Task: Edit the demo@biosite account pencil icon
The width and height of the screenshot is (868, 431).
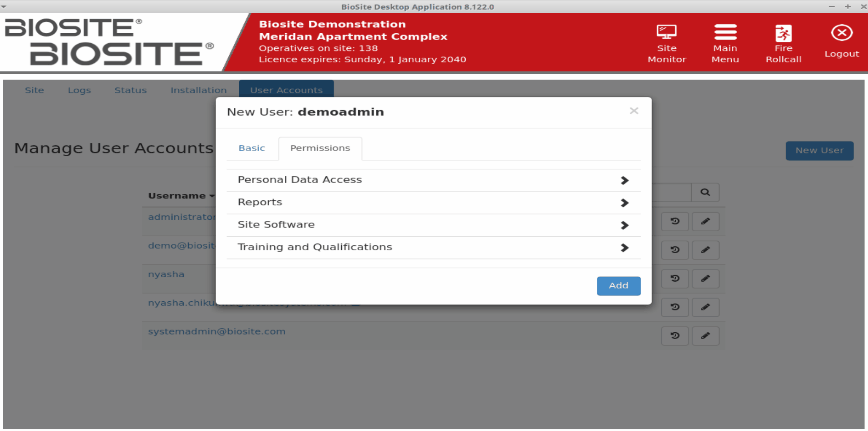Action: (705, 250)
